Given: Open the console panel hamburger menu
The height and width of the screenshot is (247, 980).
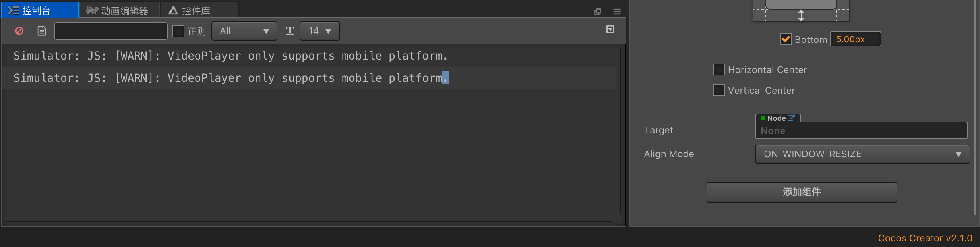Looking at the screenshot, I should click(x=617, y=12).
